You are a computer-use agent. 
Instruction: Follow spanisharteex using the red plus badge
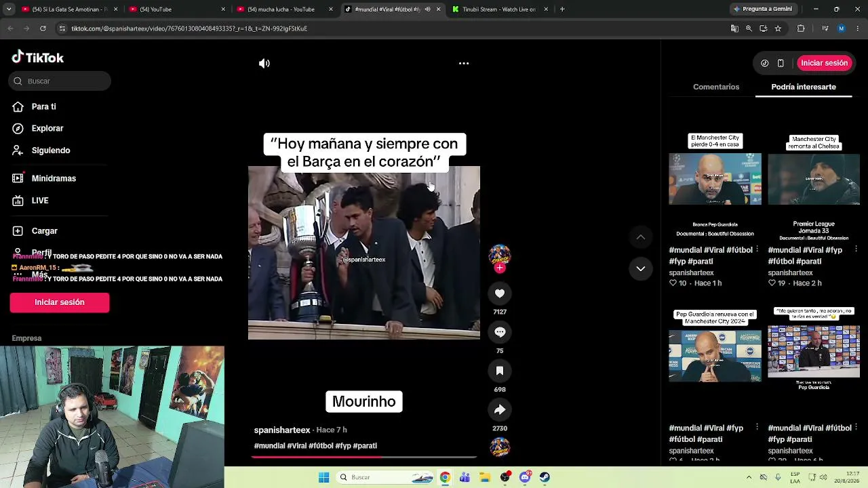pos(500,268)
